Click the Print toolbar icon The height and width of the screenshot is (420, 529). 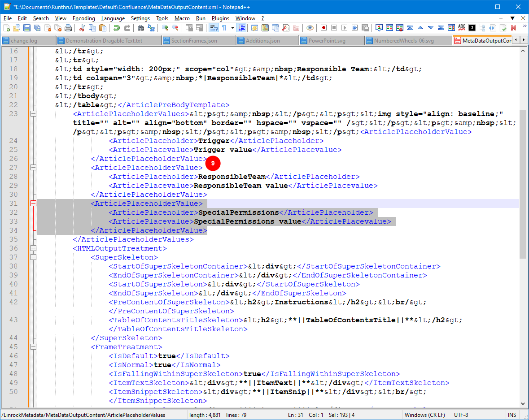click(x=68, y=28)
